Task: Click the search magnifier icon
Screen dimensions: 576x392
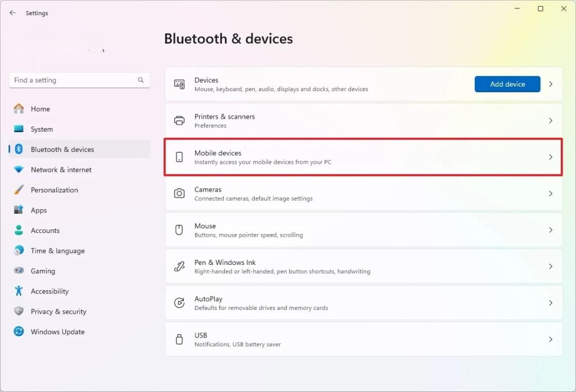Action: 141,80
